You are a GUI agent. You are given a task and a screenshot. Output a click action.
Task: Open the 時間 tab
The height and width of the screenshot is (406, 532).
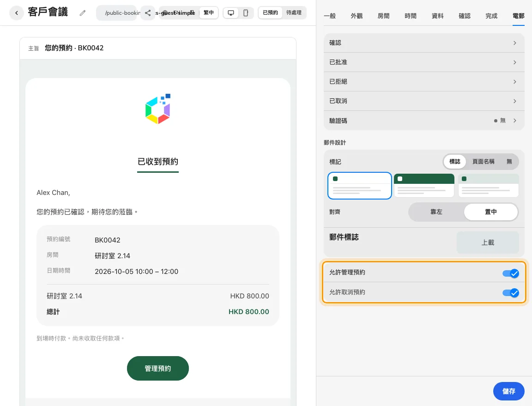click(410, 16)
